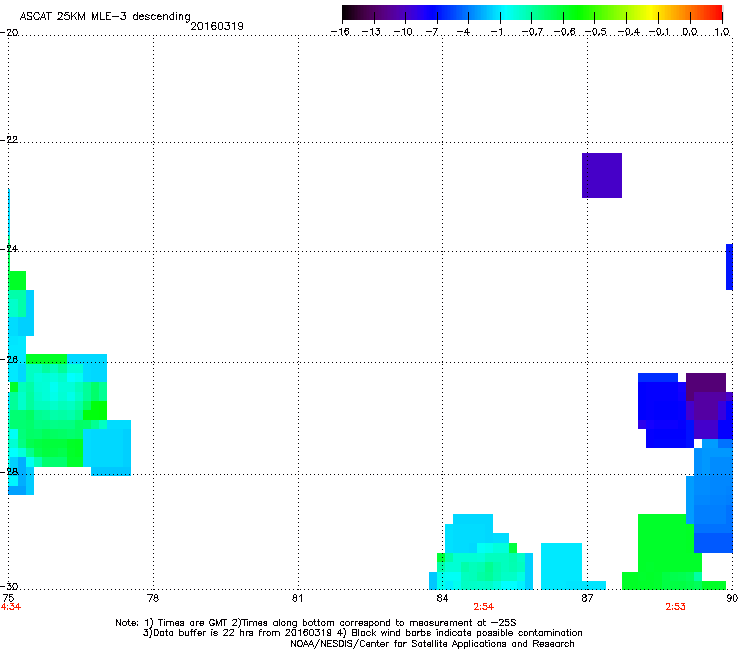
Task: Click the colorbar label -7
Action: pos(432,32)
